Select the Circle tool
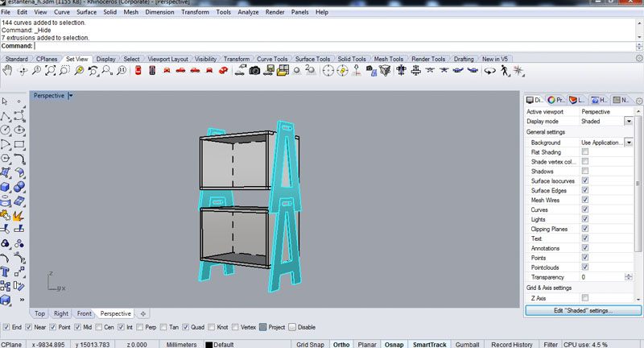The image size is (644, 348). [5, 130]
